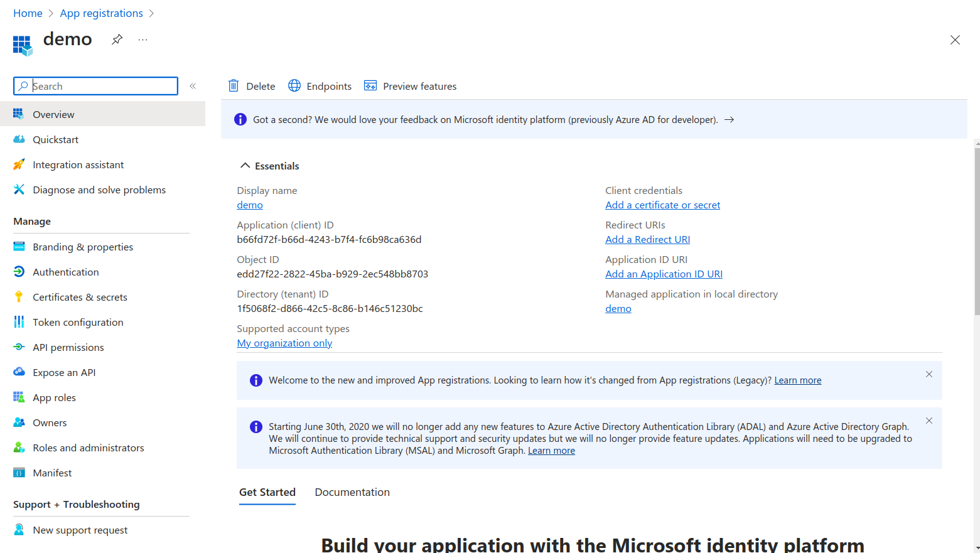
Task: Click the New support request icon
Action: tap(19, 530)
